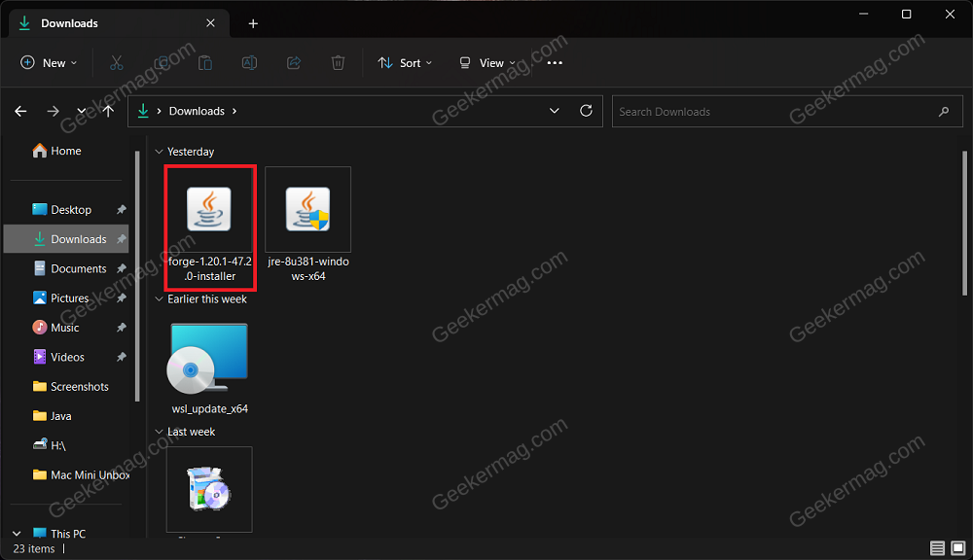Open Mac Mini Unbox folder in sidebar

tap(66, 474)
